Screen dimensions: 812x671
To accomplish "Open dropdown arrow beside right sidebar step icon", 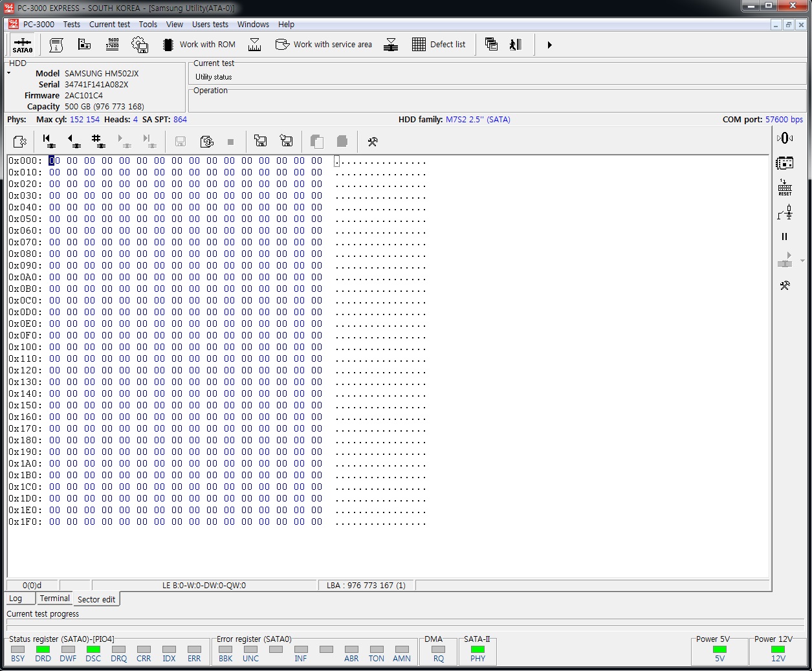I will coord(802,261).
